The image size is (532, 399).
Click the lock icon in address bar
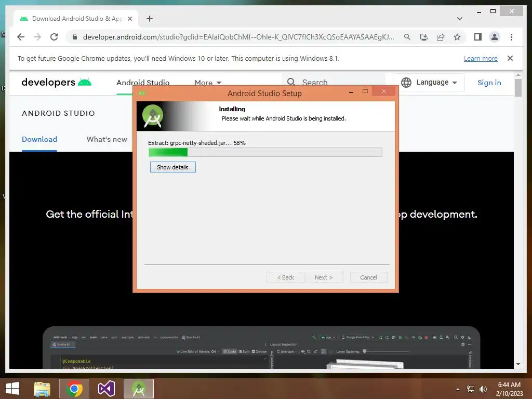[75, 37]
